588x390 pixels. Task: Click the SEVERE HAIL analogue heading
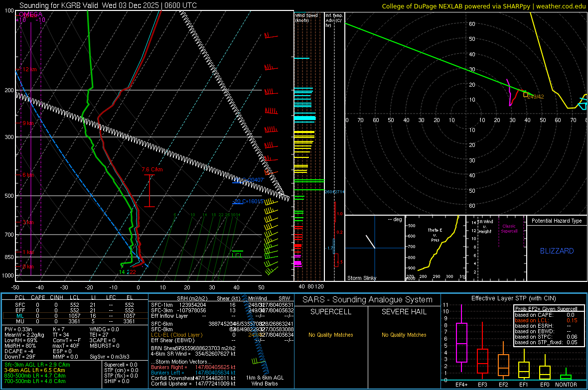point(404,312)
